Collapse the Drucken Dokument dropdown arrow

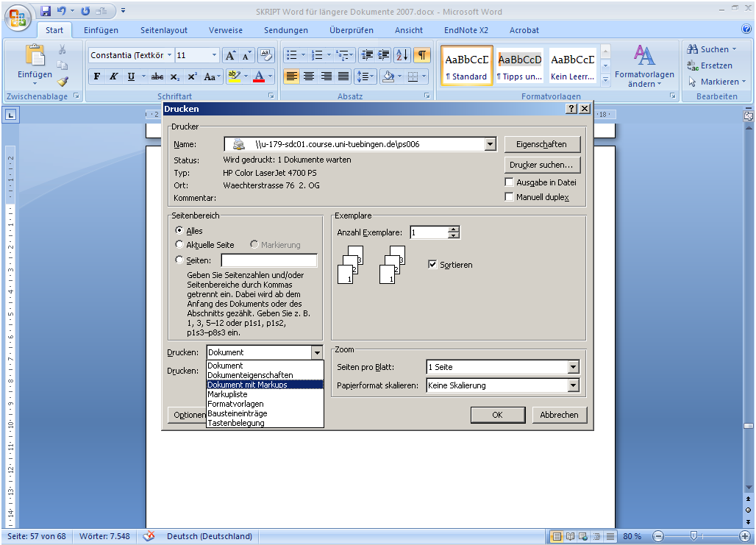317,352
